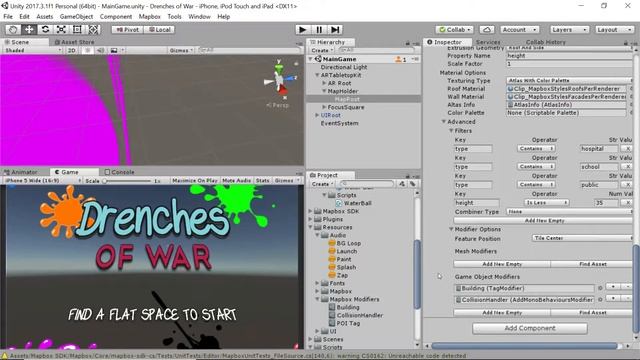Select the Hand tool in toolbar
The image size is (640, 360).
tap(13, 29)
